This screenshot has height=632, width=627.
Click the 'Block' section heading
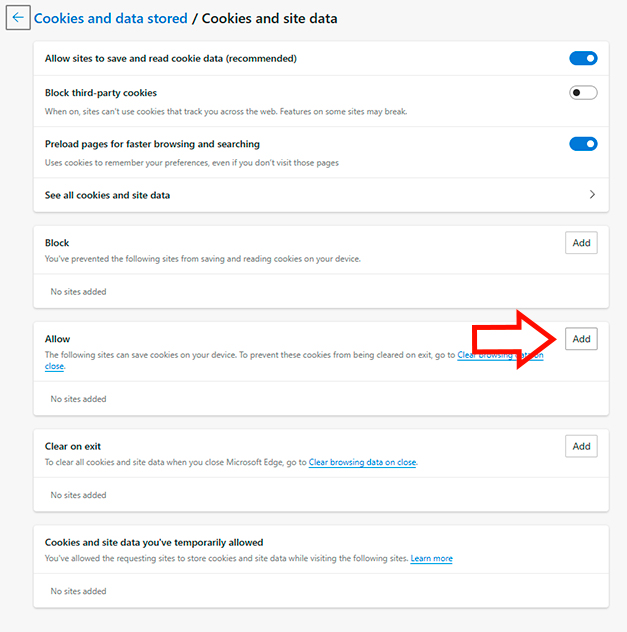pyautogui.click(x=57, y=243)
